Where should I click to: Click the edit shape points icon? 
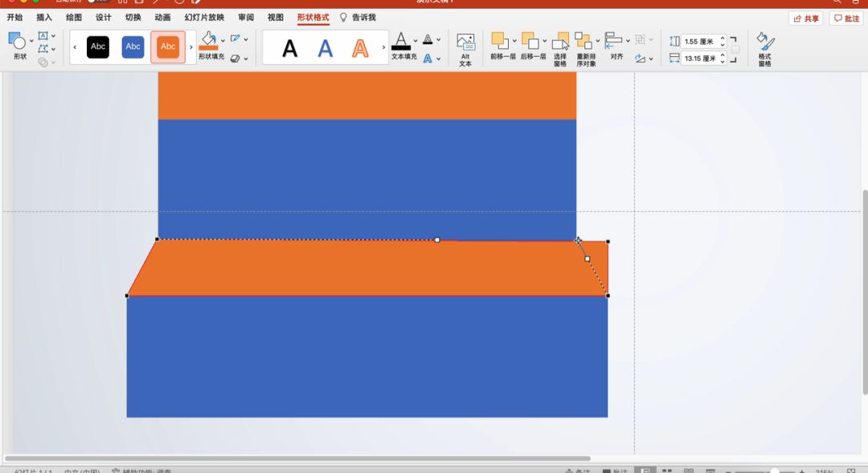(43, 49)
